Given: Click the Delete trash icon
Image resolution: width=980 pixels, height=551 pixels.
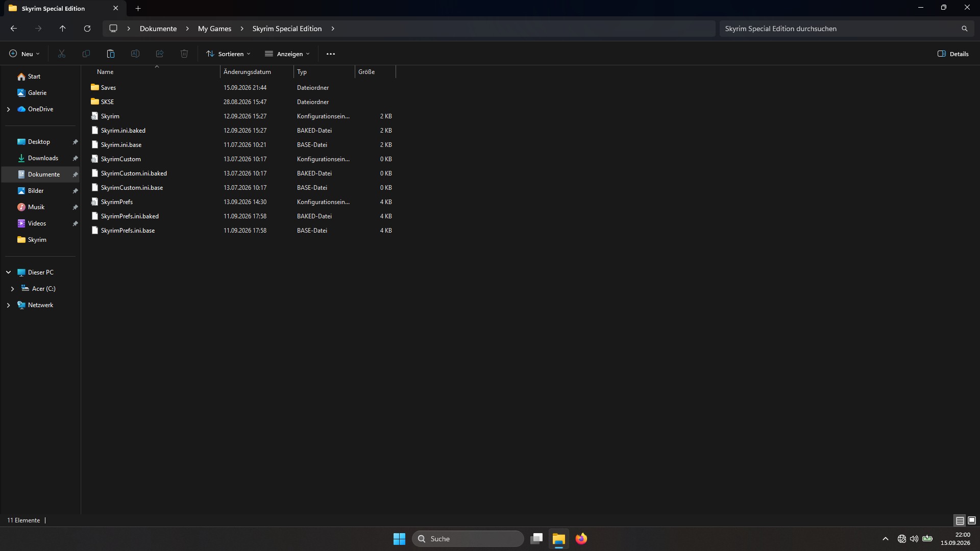Looking at the screenshot, I should [x=184, y=54].
